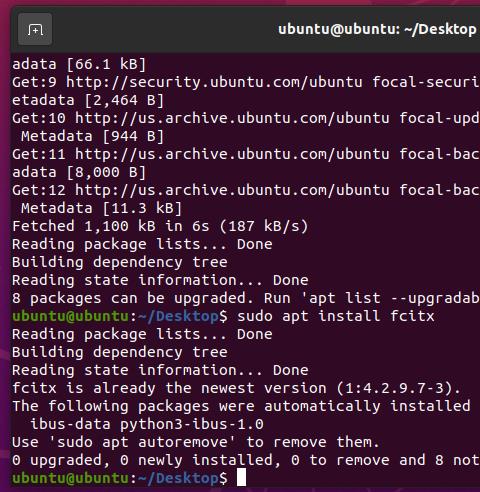Click the 'sudo apt install fcitx' command text
480x492 pixels.
coord(336,316)
